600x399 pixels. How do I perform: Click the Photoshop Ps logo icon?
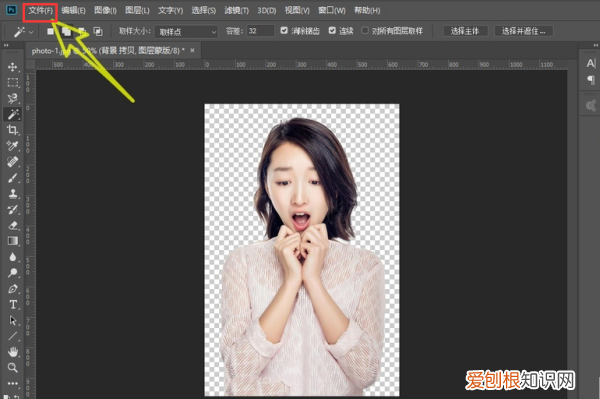(x=11, y=10)
